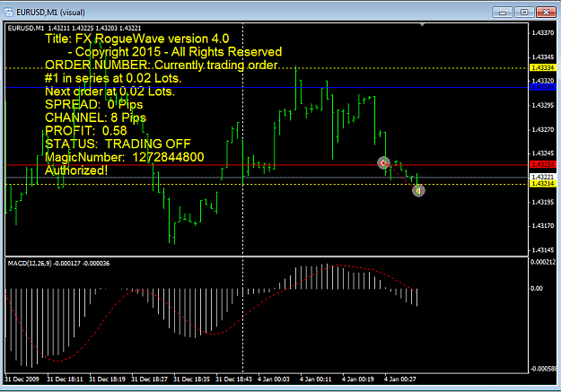Click the 1.43145 price scale value
Viewport: 561px width, 392px height.
point(543,250)
